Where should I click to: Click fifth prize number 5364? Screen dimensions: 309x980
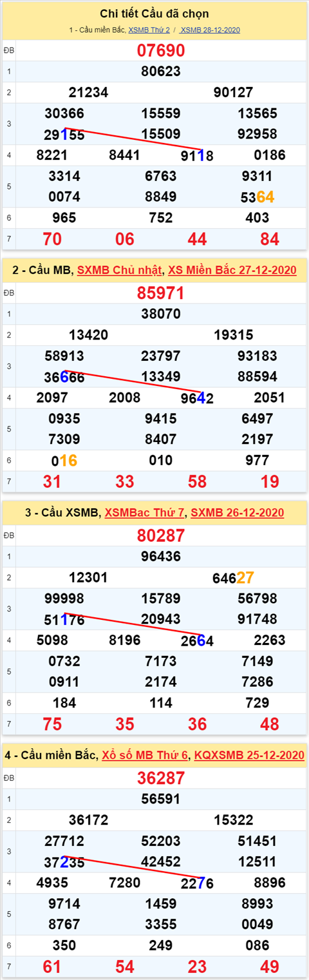tap(257, 197)
